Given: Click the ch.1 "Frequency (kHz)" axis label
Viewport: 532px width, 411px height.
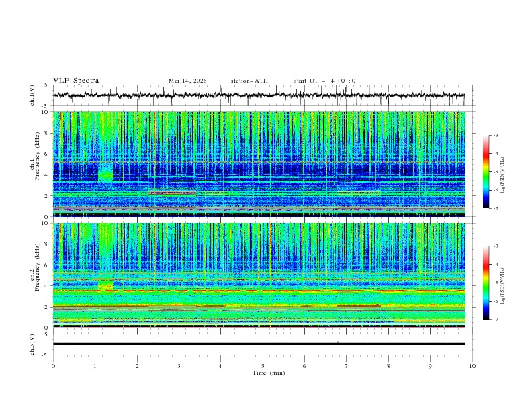Looking at the screenshot, I should pyautogui.click(x=37, y=156).
